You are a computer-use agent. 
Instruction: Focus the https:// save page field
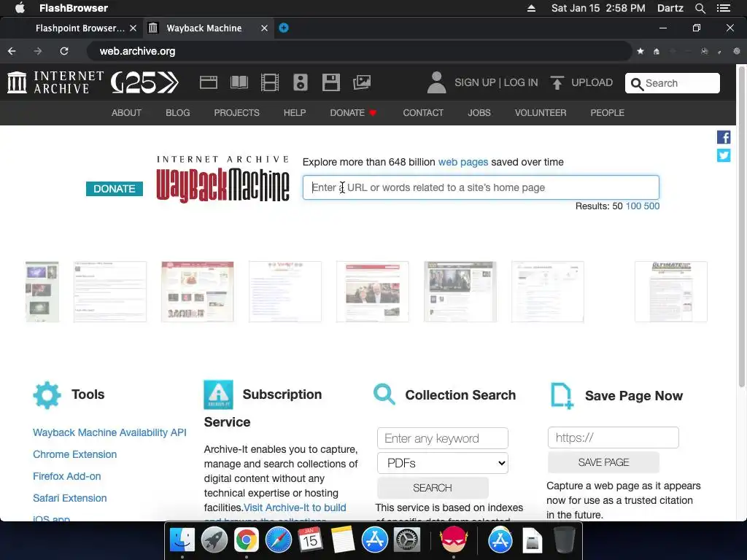tap(613, 437)
